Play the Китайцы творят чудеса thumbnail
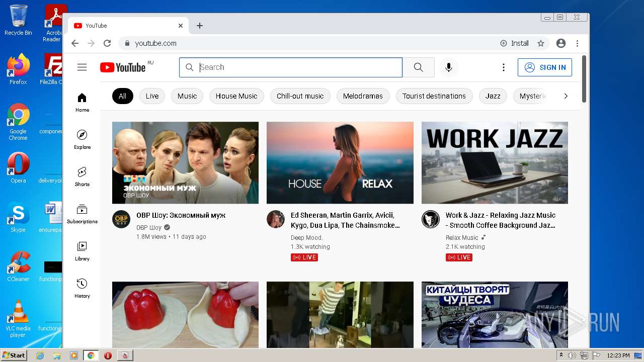This screenshot has height=362, width=644. tap(495, 315)
